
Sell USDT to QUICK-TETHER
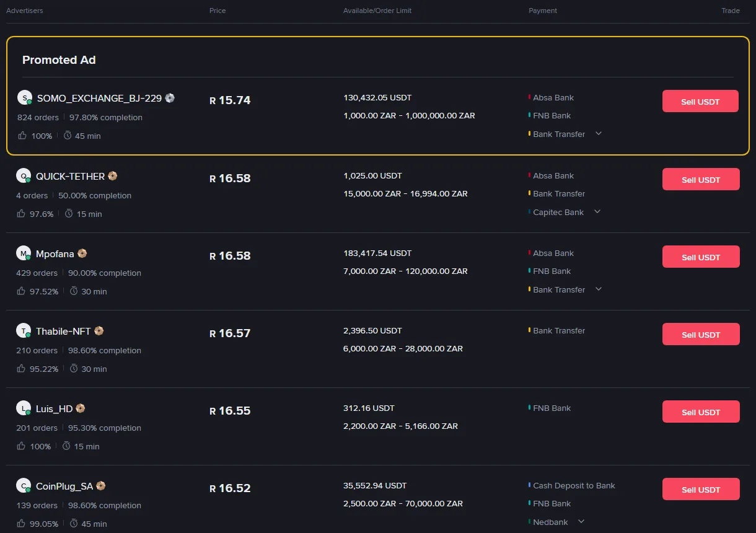point(701,179)
